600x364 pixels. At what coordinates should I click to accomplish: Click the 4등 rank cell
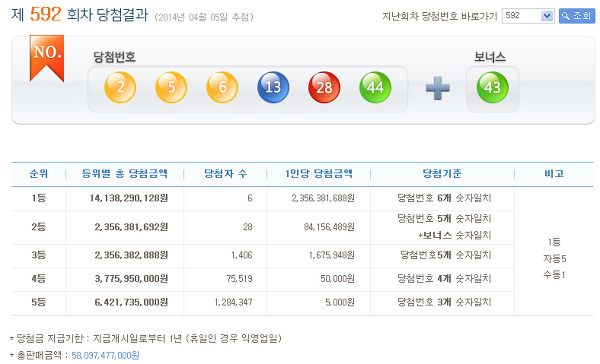coord(39,278)
